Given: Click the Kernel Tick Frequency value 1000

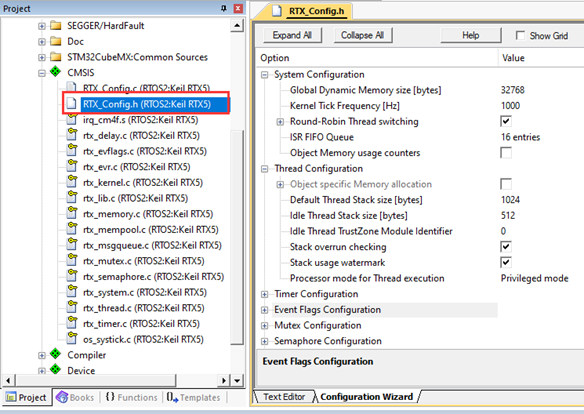Looking at the screenshot, I should [510, 105].
